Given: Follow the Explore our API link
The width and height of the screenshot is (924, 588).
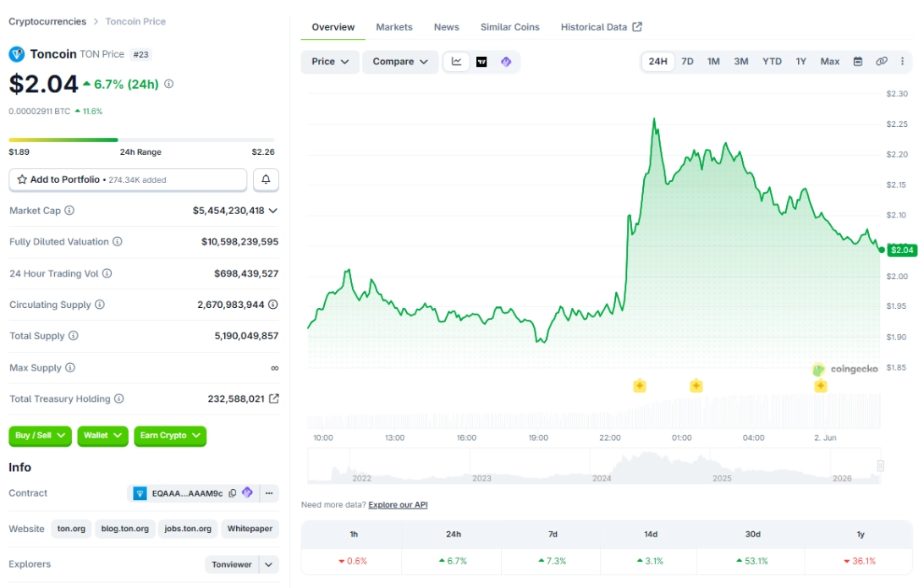Looking at the screenshot, I should (398, 505).
